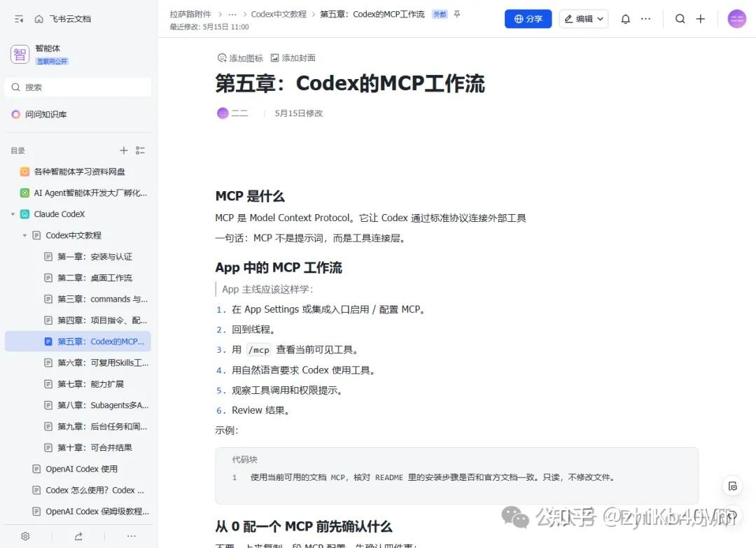This screenshot has height=548, width=756.
Task: Open OpenAI Codex 保姆级教程 page
Action: point(97,511)
